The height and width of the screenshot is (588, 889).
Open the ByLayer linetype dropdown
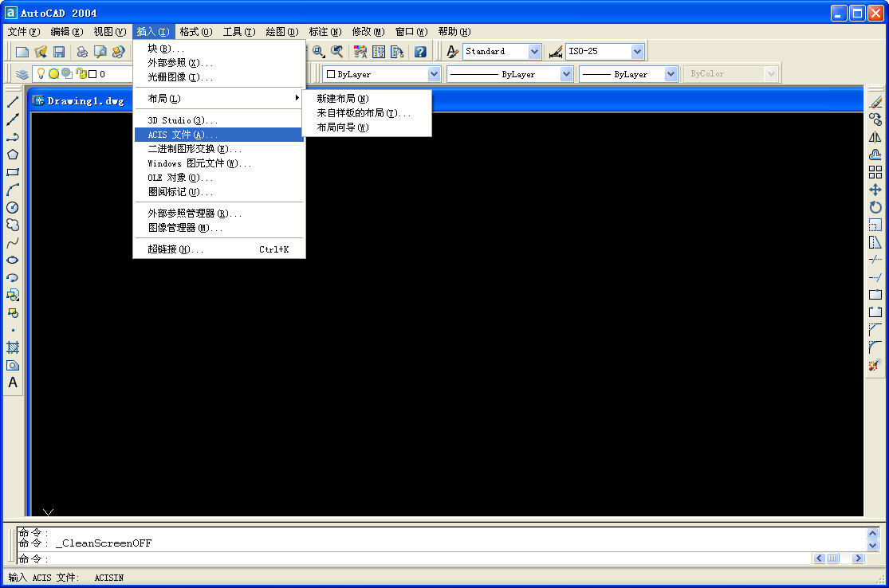point(566,74)
